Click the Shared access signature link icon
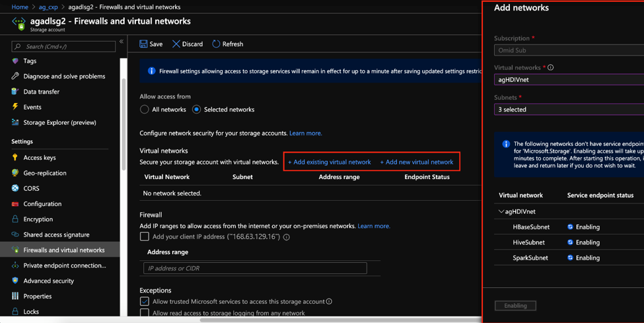Viewport: 644px width, 323px height. coord(15,234)
